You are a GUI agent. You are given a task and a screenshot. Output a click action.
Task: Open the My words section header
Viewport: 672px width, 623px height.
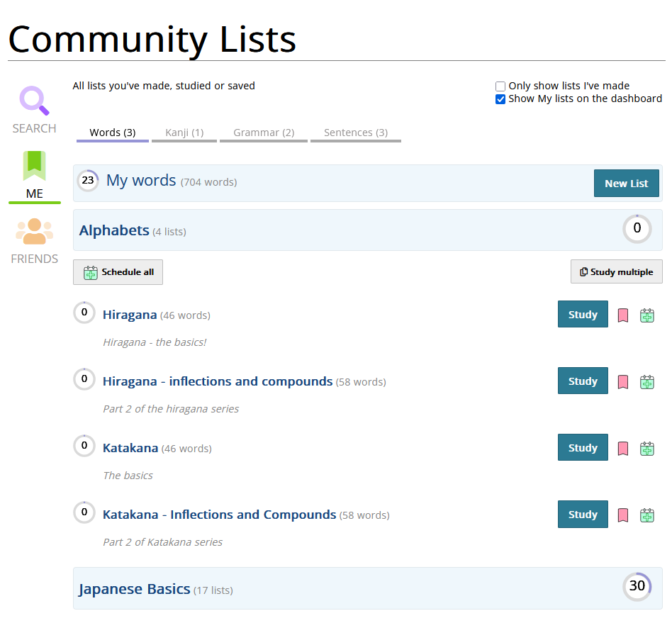141,181
